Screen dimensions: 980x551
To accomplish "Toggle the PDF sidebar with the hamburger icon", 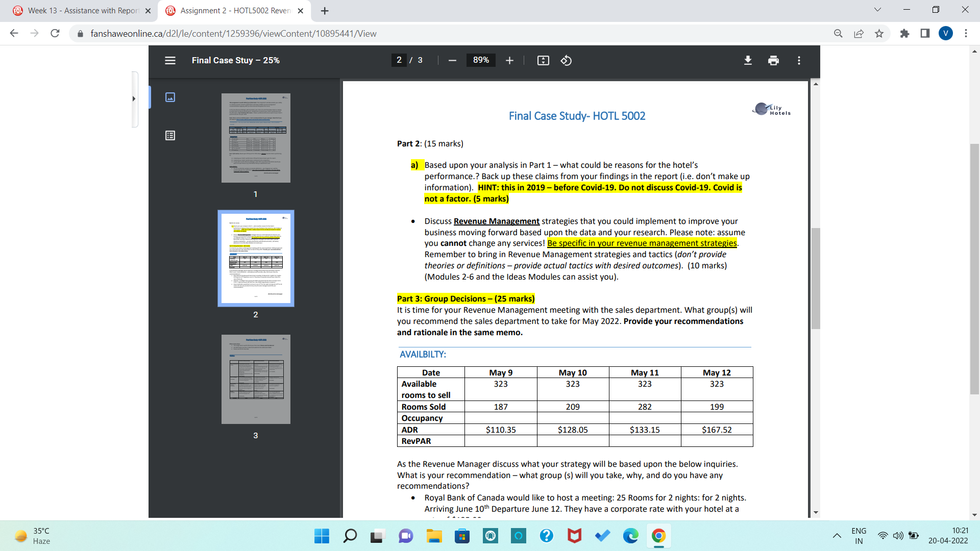I will (170, 60).
